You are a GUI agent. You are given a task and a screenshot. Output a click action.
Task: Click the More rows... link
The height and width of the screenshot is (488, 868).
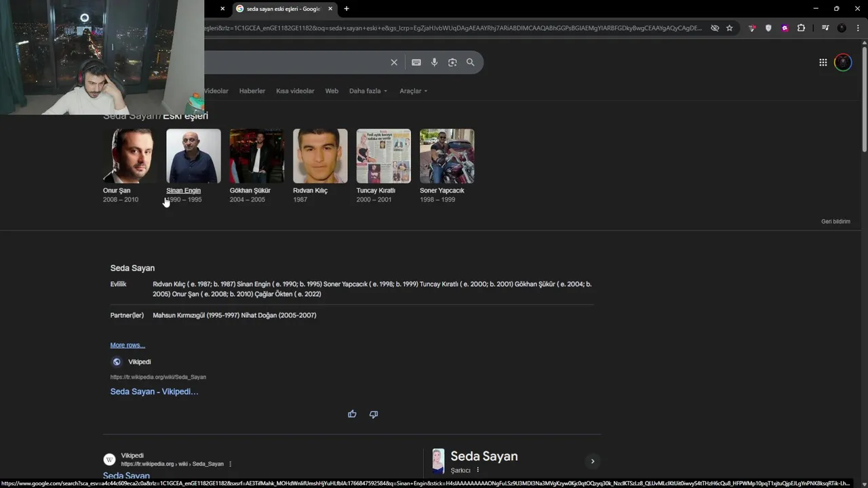click(127, 346)
